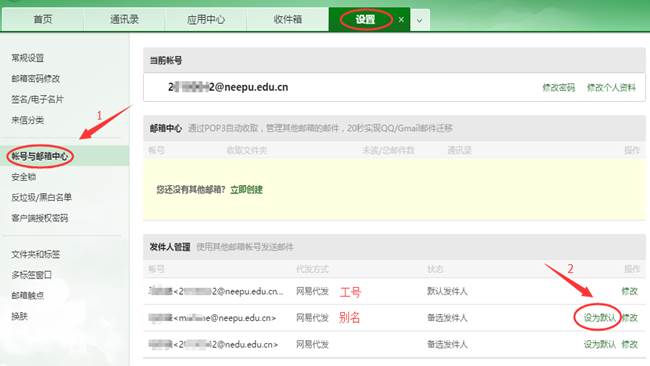650x366 pixels.
Task: Switch to the 首页 tab
Action: click(x=43, y=19)
